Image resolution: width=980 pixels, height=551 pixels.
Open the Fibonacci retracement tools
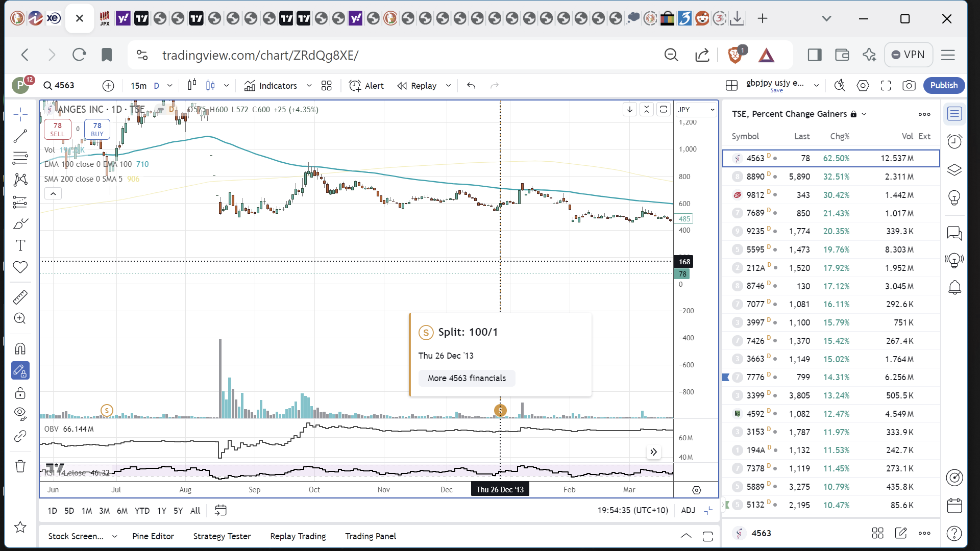coord(20,158)
